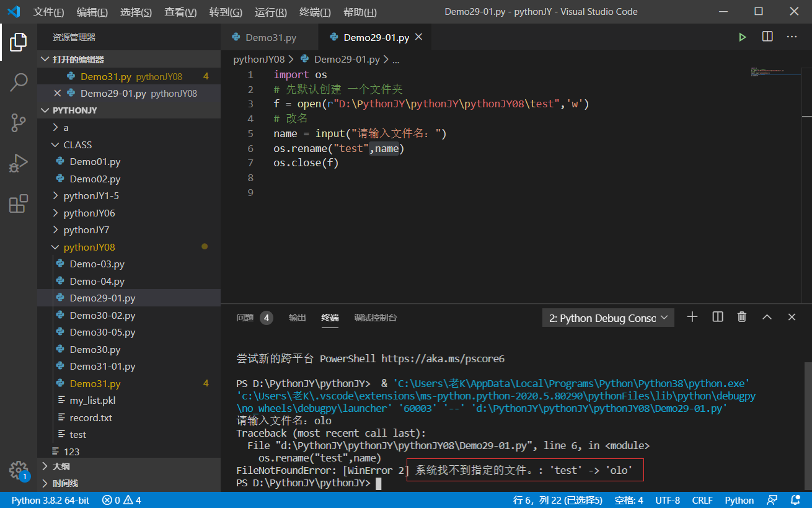The width and height of the screenshot is (812, 508).
Task: Open Source Control view
Action: click(19, 123)
